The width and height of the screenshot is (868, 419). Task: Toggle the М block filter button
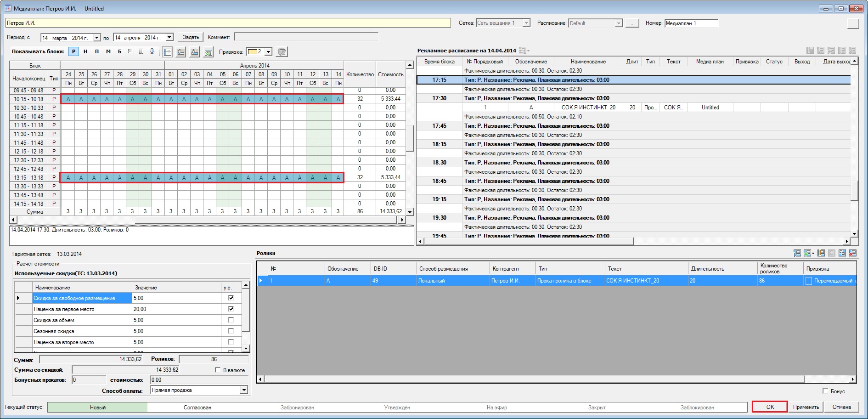point(108,51)
